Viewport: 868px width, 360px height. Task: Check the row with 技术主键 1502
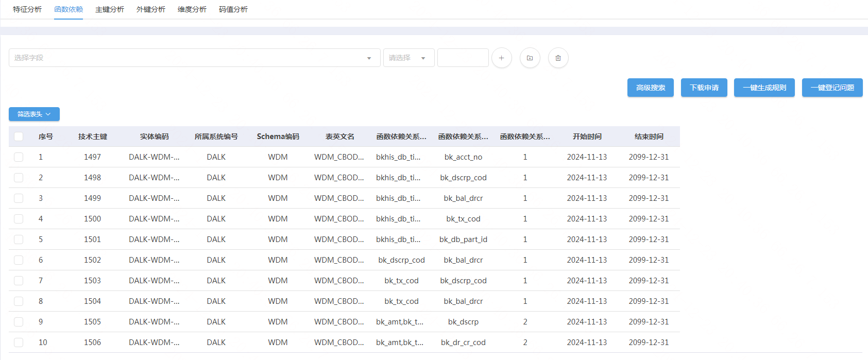(19, 260)
